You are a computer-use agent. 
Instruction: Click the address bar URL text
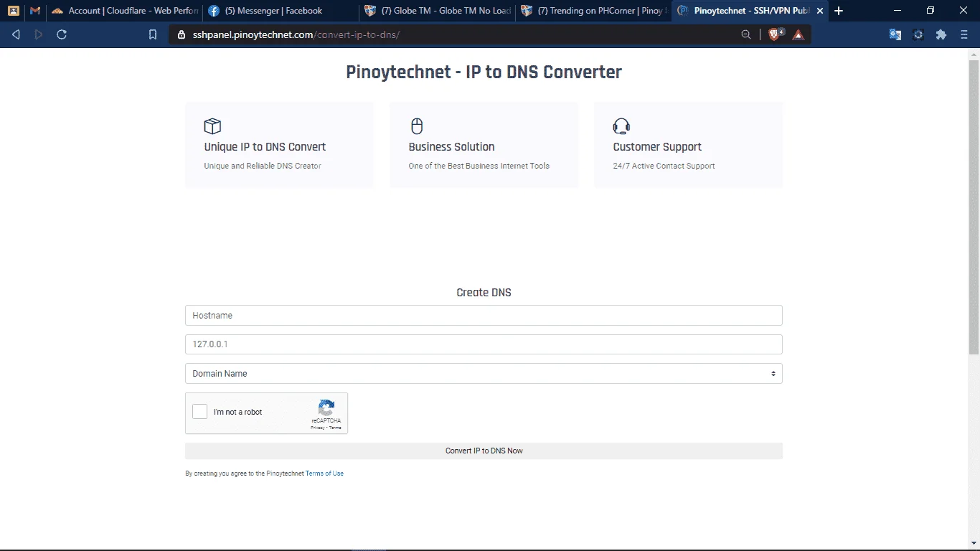pyautogui.click(x=296, y=34)
